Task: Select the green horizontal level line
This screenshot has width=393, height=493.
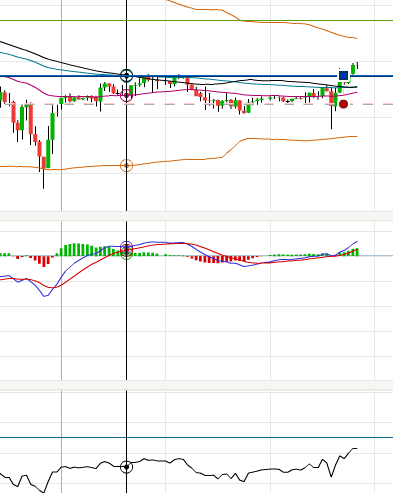Action: tap(196, 21)
